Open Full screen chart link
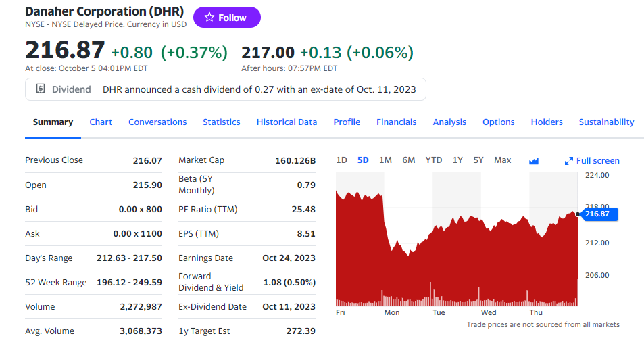Image resolution: width=644 pixels, height=363 pixels. click(x=597, y=161)
